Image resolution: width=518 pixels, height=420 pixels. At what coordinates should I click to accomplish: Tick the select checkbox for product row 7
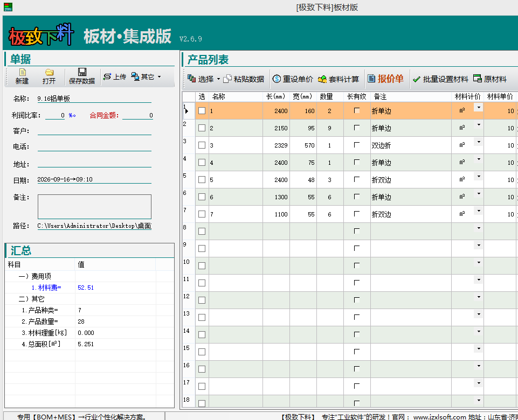[202, 214]
